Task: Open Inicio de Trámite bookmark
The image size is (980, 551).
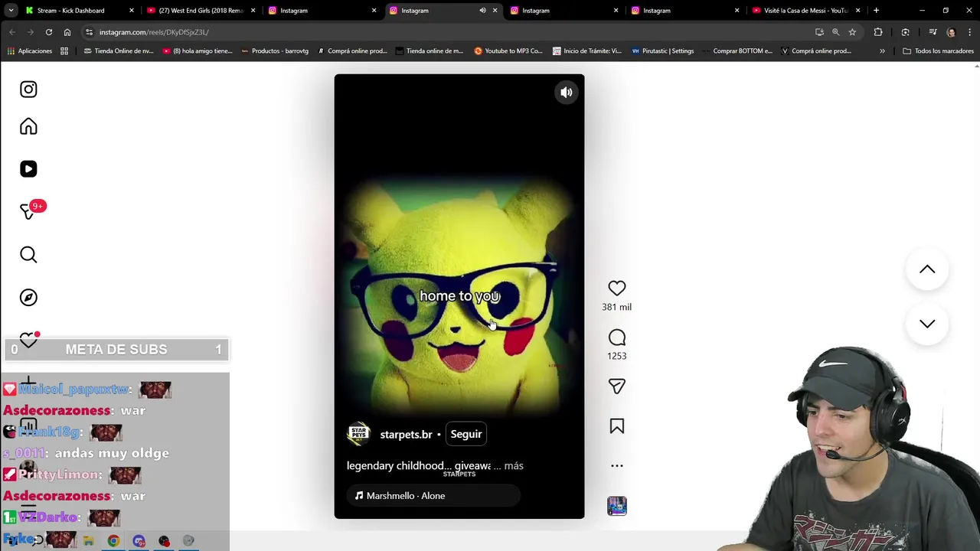Action: [x=586, y=51]
